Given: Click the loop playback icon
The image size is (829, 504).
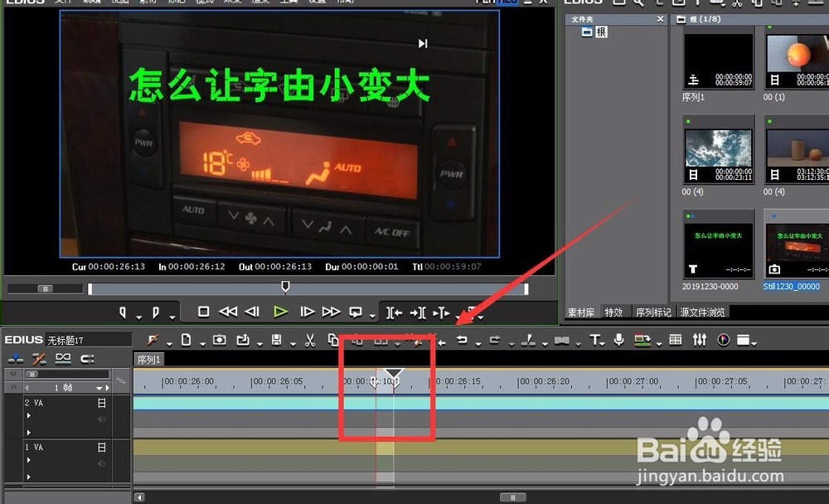Looking at the screenshot, I should click(356, 313).
